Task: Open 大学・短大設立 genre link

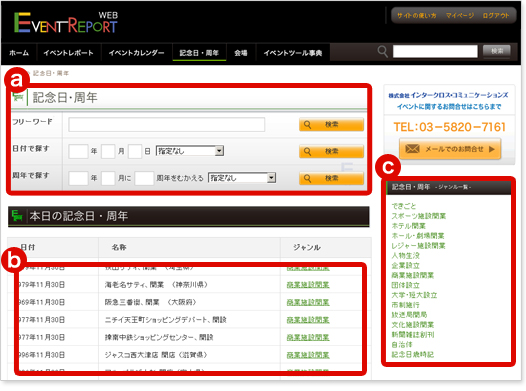Action: [x=414, y=295]
